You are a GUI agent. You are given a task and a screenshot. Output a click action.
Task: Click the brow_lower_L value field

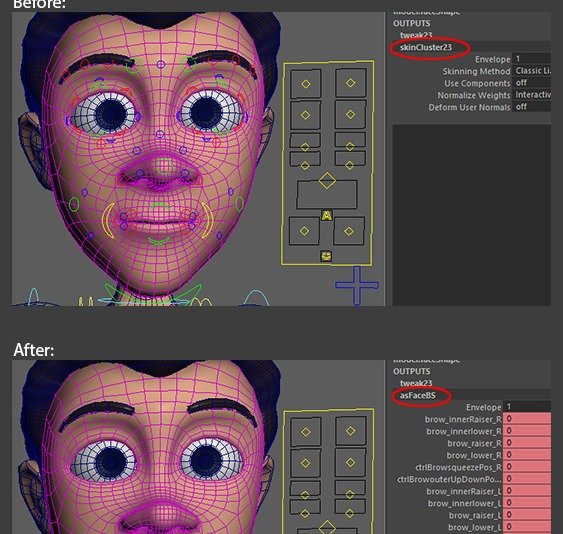pyautogui.click(x=527, y=527)
